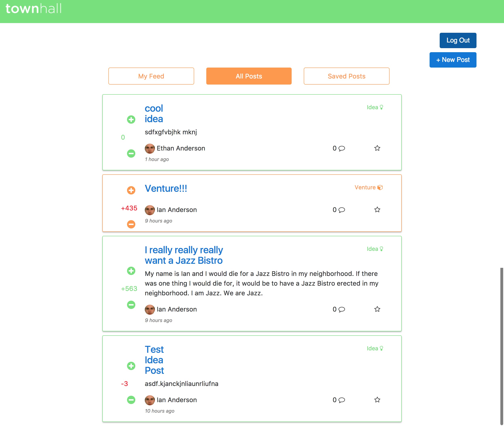
Task: Create a post with + New Post
Action: coord(453,60)
